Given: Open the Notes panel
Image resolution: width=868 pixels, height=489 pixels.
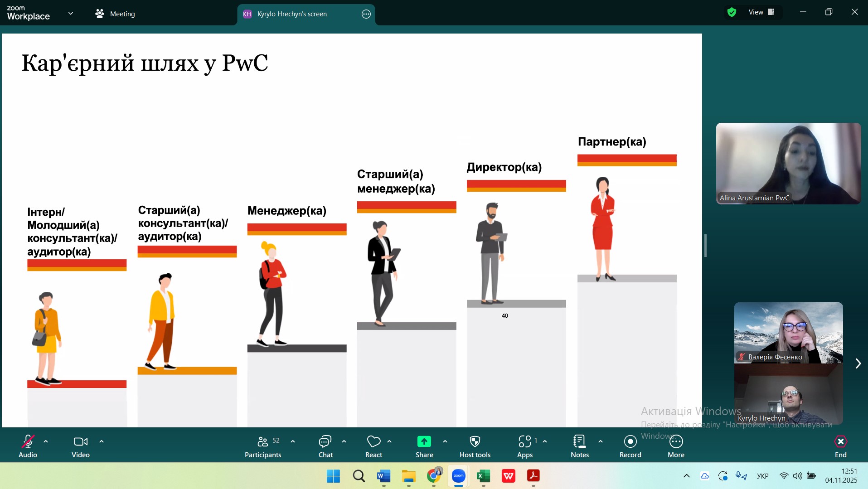Looking at the screenshot, I should coord(579,446).
